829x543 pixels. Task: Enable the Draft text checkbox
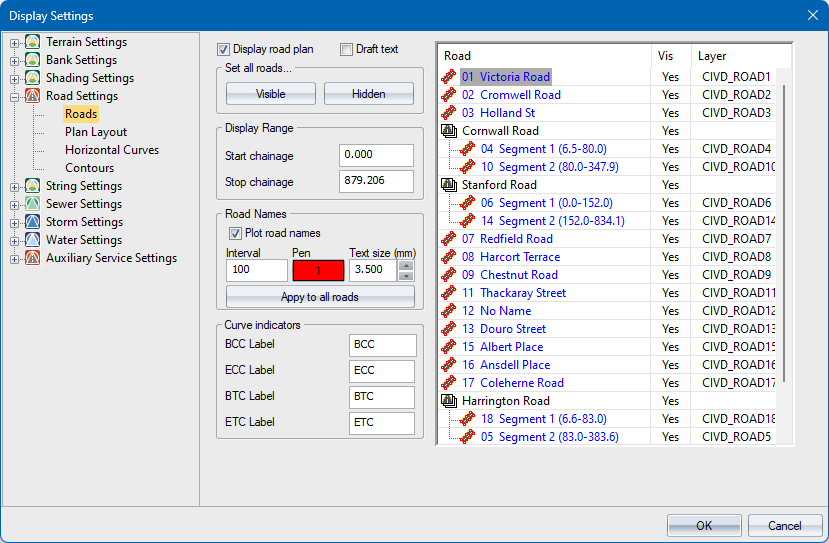pyautogui.click(x=346, y=49)
